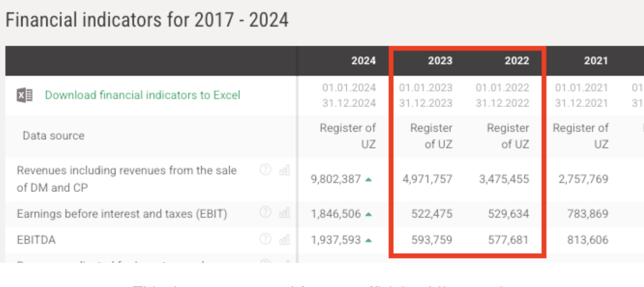Click the question mark icon beside EBITDA

point(265,239)
